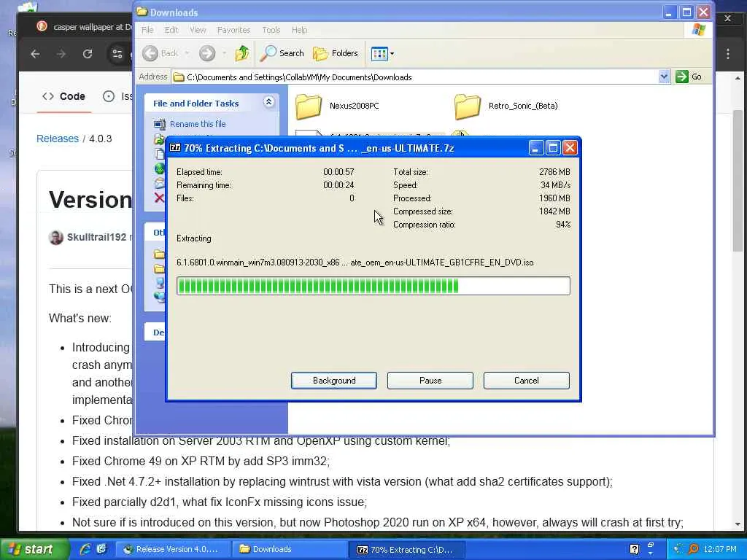This screenshot has height=560, width=747.
Task: Open the Views dropdown button
Action: point(382,54)
